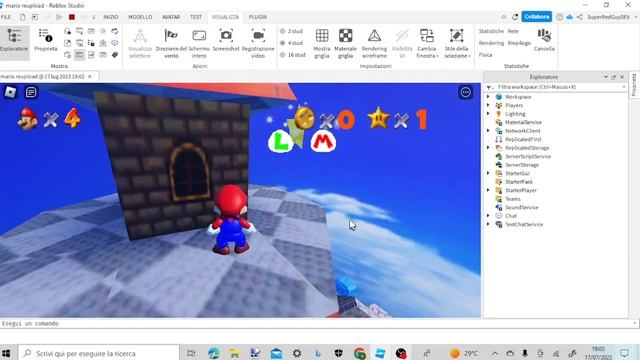Expand the Players tree node

click(x=488, y=105)
